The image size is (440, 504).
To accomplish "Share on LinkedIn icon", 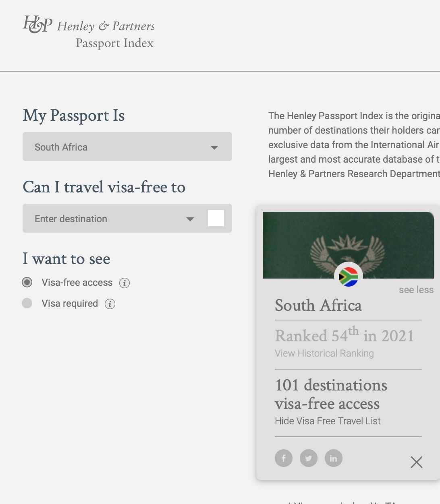I will [x=333, y=458].
